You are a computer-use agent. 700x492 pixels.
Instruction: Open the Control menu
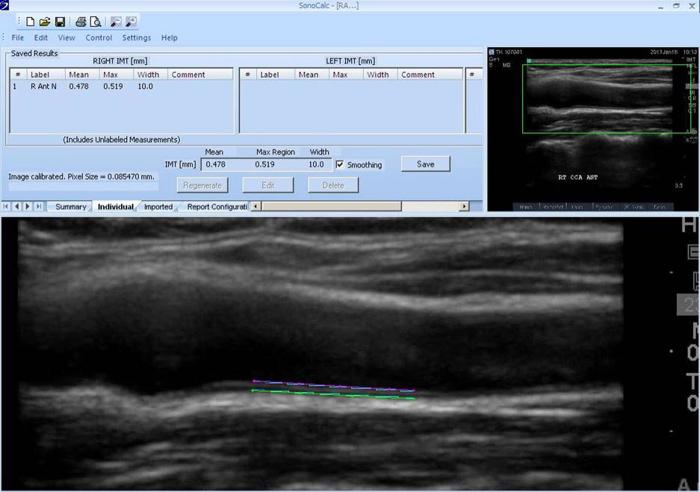[x=99, y=38]
